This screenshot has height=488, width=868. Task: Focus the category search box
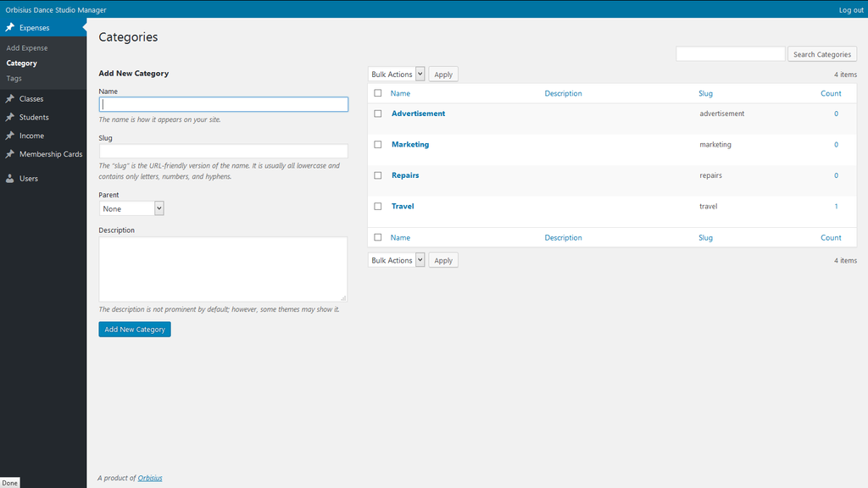[731, 53]
